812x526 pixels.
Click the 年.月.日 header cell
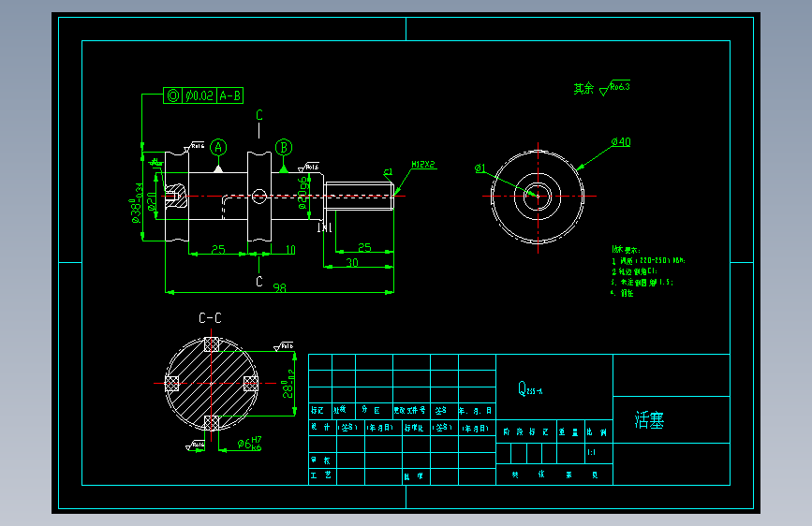point(475,411)
